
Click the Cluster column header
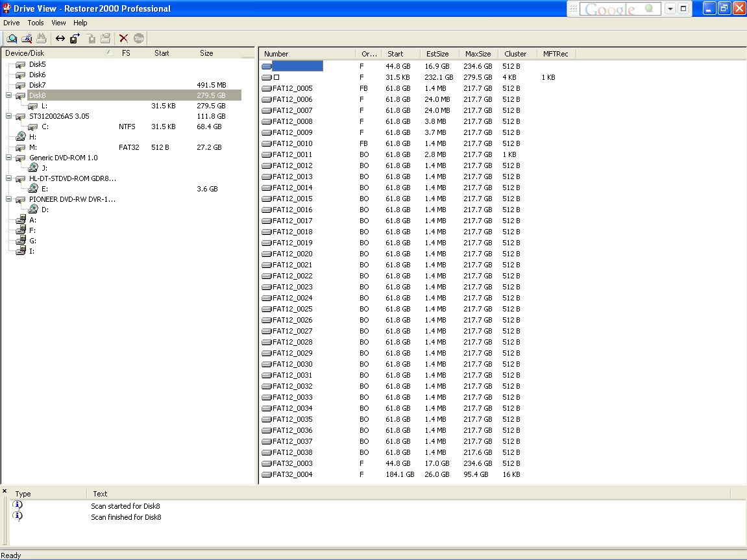[517, 55]
